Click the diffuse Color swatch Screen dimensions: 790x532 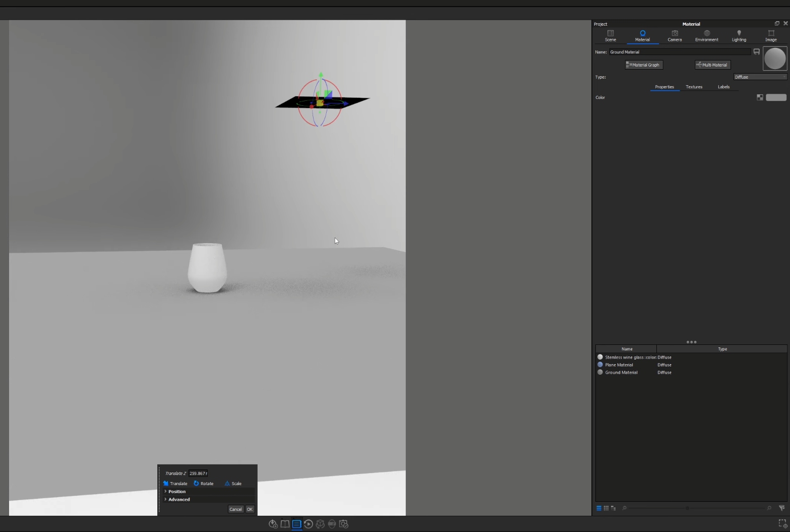(775, 97)
